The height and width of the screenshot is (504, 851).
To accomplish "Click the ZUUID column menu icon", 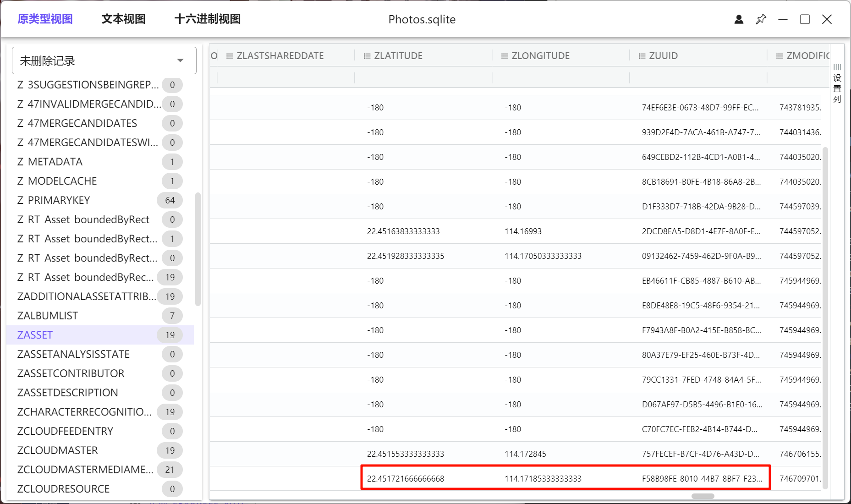I will tap(642, 56).
